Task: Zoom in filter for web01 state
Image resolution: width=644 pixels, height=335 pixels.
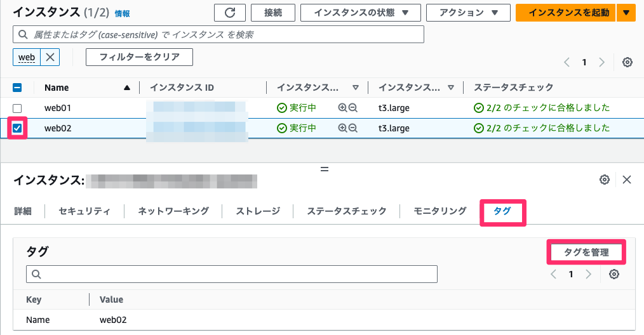Action: (x=342, y=108)
